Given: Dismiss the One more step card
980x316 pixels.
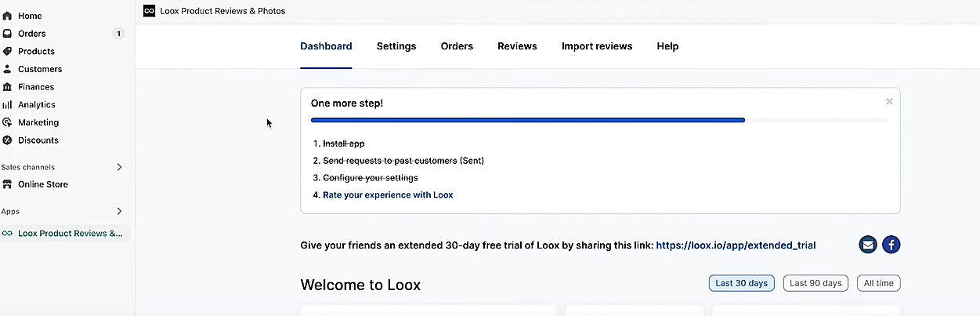Looking at the screenshot, I should coord(889,101).
